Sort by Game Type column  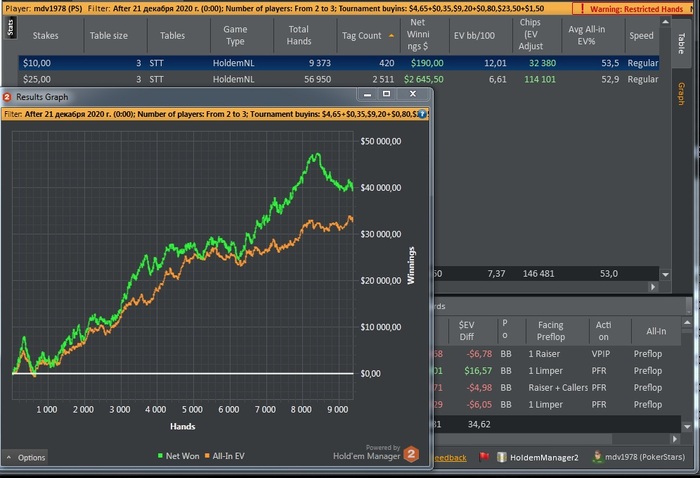[x=235, y=35]
